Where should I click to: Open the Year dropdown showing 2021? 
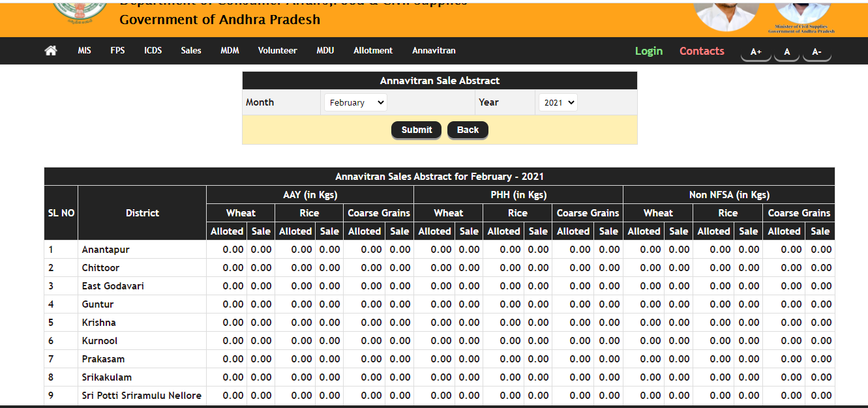[558, 102]
